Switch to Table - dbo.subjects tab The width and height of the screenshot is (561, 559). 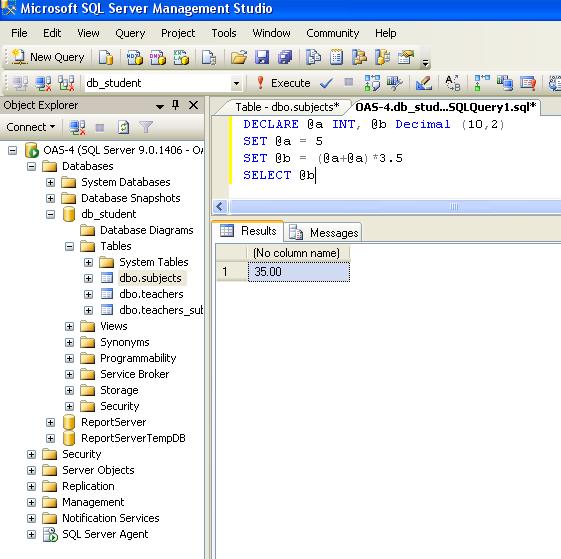click(x=287, y=107)
